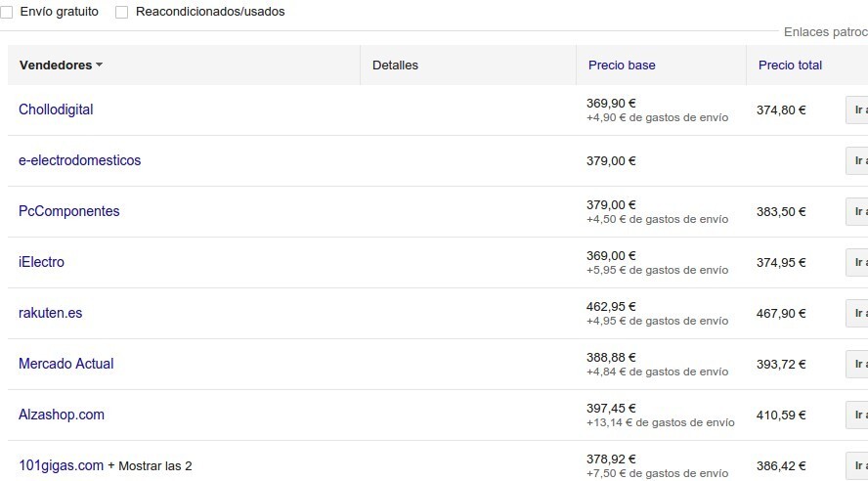This screenshot has height=481, width=868.
Task: Sort sellers by Precio total
Action: tap(790, 66)
